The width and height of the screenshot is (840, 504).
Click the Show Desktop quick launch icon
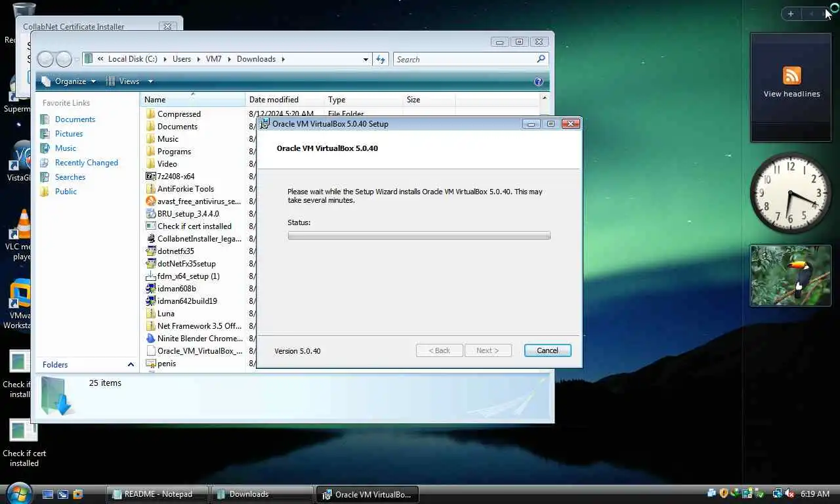48,494
